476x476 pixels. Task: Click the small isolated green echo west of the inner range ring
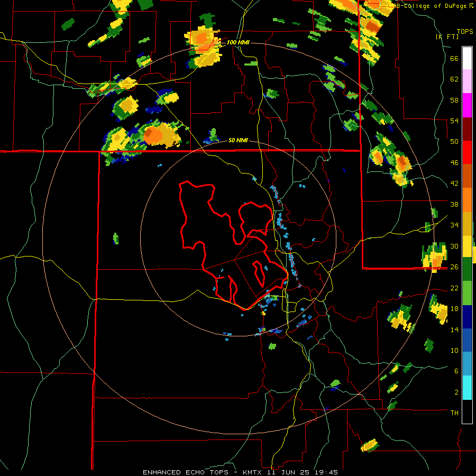tap(116, 239)
